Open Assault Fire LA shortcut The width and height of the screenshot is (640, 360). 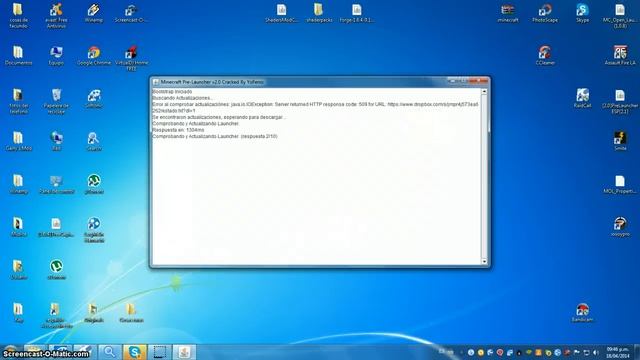[x=620, y=56]
